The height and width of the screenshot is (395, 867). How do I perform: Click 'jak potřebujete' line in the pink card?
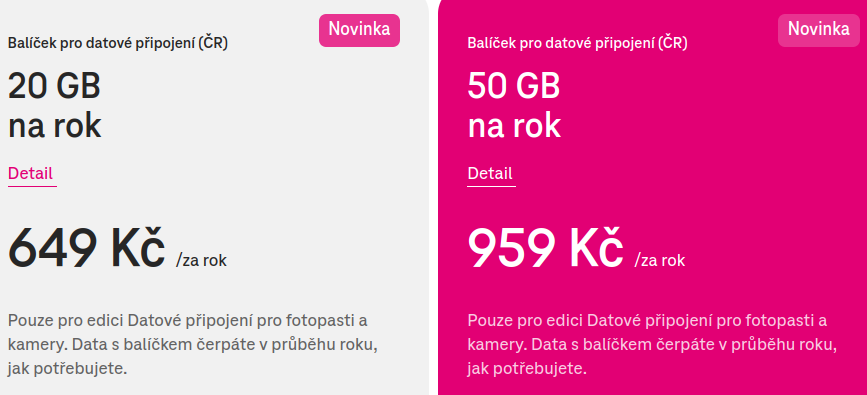click(527, 368)
